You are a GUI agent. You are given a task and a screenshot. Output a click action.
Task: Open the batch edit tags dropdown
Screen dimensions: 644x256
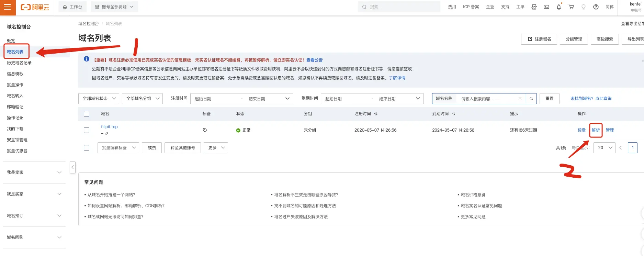[x=118, y=148]
